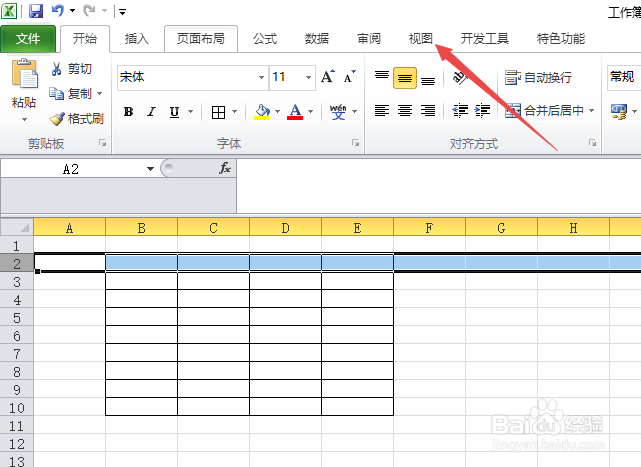Toggle Italic formatting
Image resolution: width=641 pixels, height=467 pixels.
pyautogui.click(x=152, y=112)
